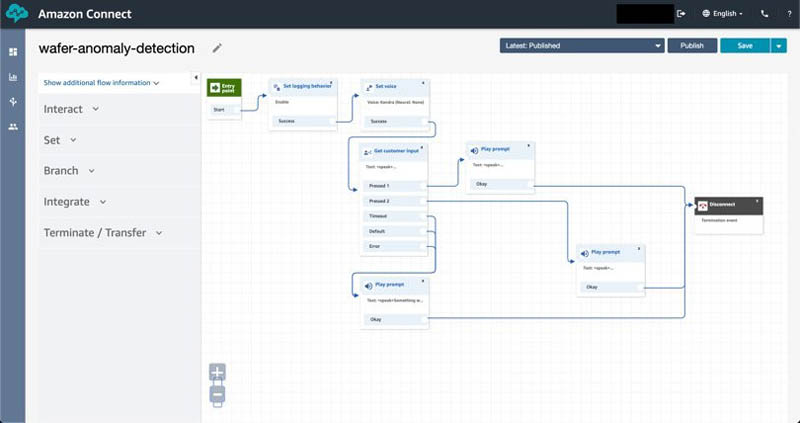Select the Error branch

(x=395, y=246)
